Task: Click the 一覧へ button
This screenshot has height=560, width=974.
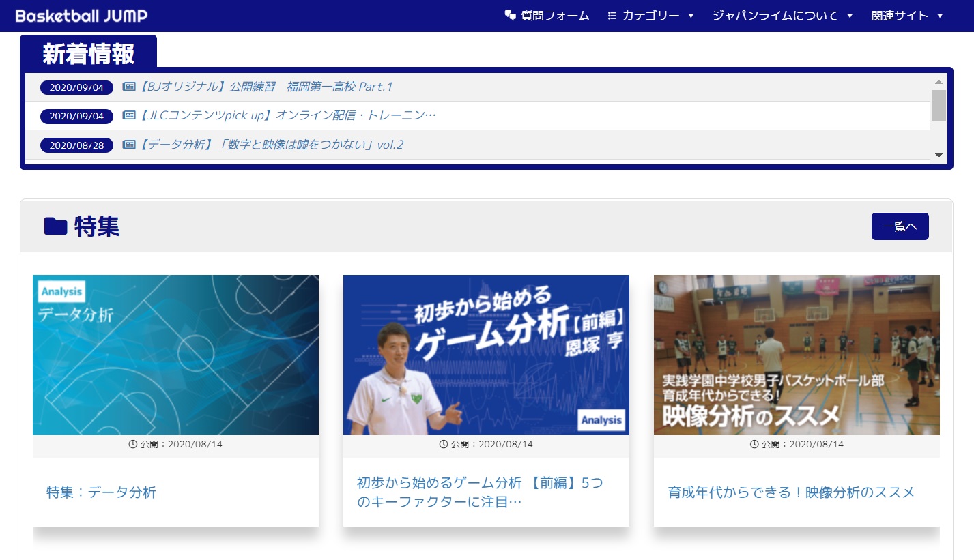Action: pos(900,226)
